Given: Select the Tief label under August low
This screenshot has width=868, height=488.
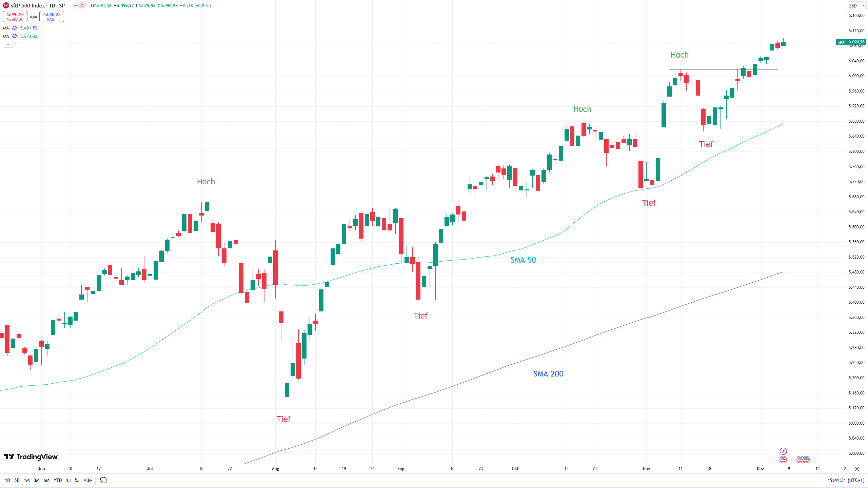Looking at the screenshot, I should 283,419.
